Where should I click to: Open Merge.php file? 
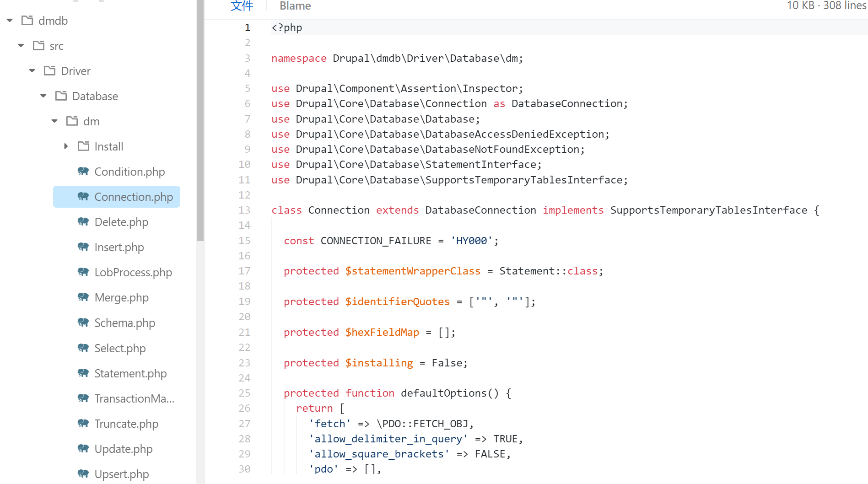pyautogui.click(x=121, y=297)
